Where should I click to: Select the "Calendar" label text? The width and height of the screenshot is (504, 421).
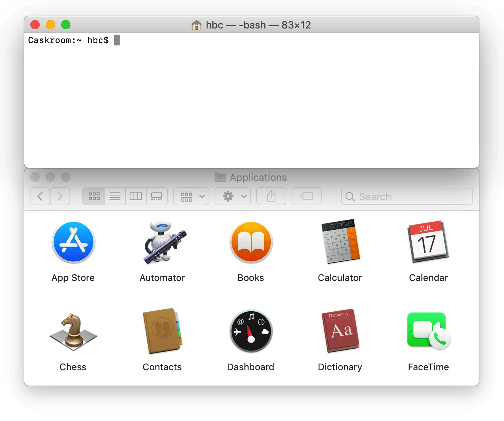pos(429,278)
